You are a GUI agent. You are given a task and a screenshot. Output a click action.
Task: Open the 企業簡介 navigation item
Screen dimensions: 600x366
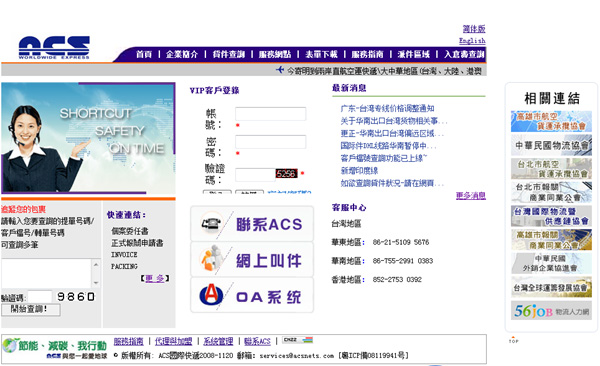[x=182, y=54]
